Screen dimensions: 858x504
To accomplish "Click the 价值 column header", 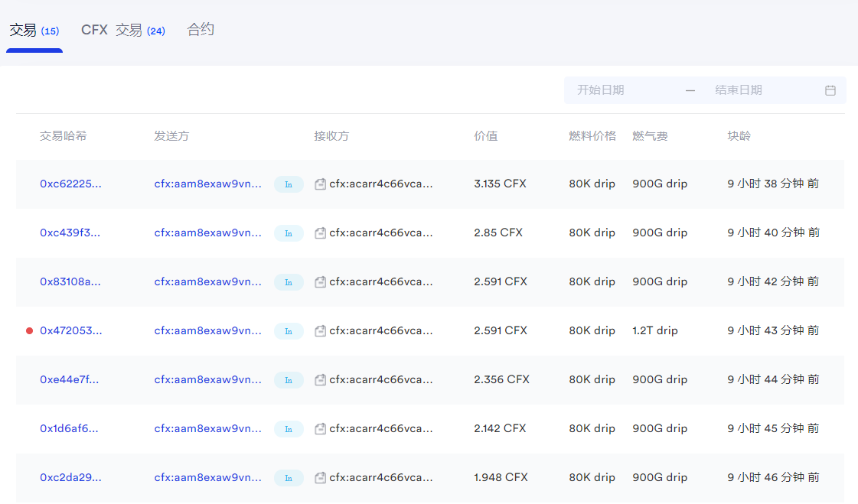I will (x=486, y=136).
